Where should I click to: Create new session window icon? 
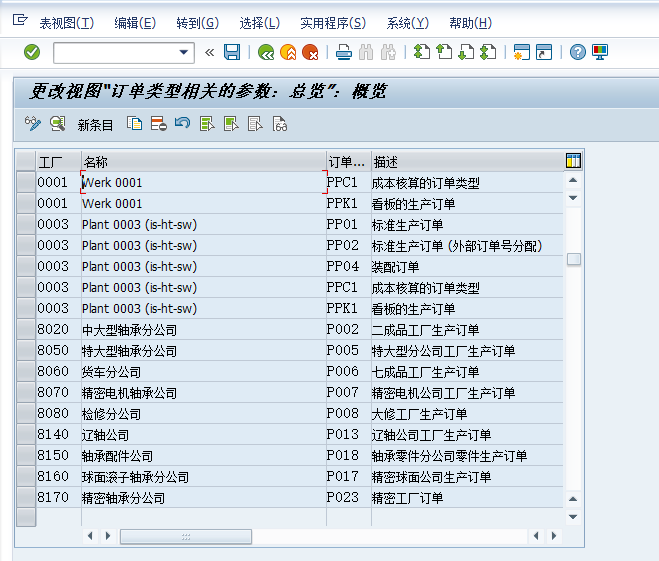click(522, 52)
